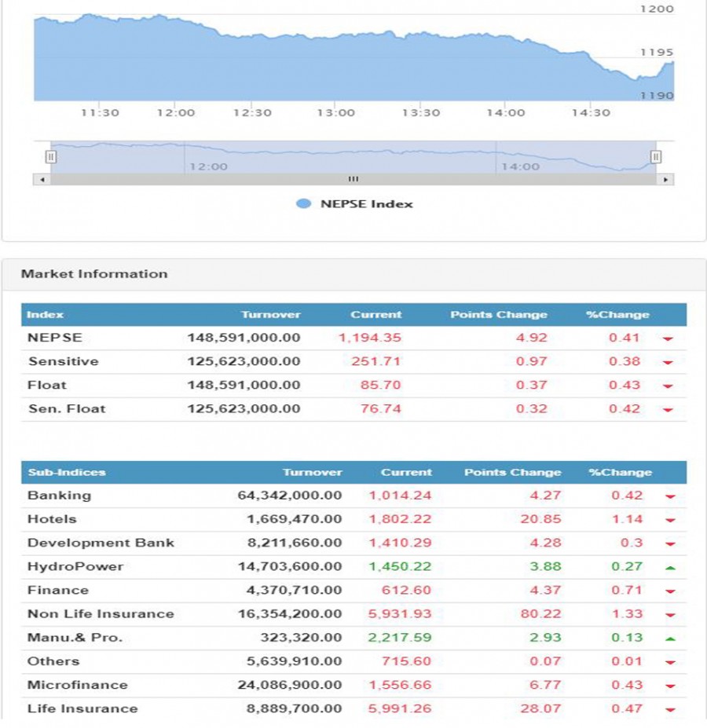Toggle the NEPSE Index legend series

pos(355,204)
